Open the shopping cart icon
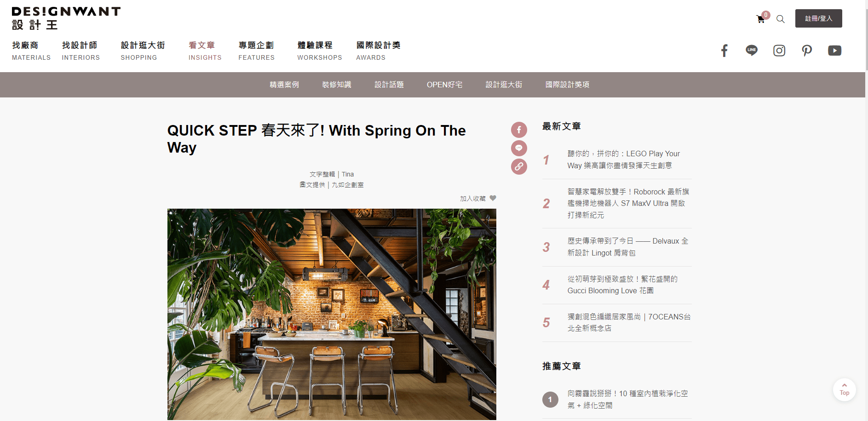Screen dimensions: 868x421 [x=760, y=19]
